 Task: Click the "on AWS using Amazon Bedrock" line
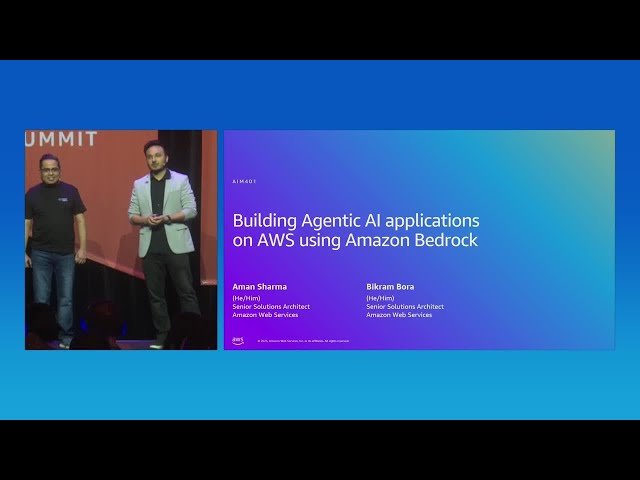coord(355,241)
